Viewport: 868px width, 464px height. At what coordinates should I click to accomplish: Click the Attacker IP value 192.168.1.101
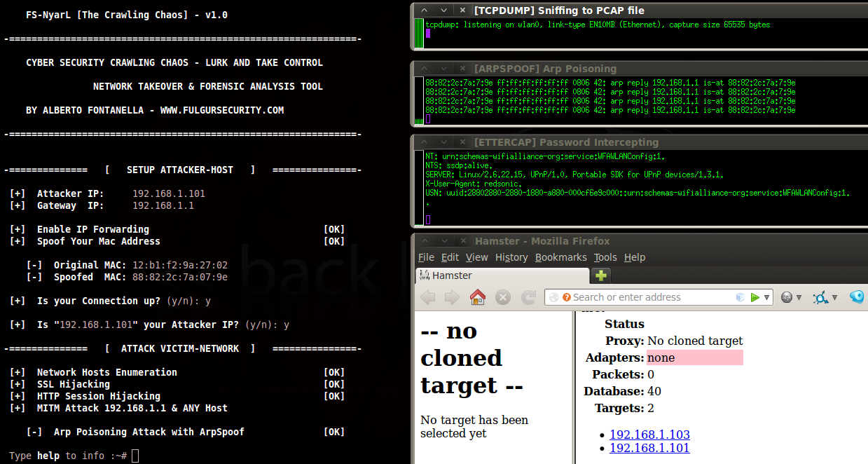point(169,193)
